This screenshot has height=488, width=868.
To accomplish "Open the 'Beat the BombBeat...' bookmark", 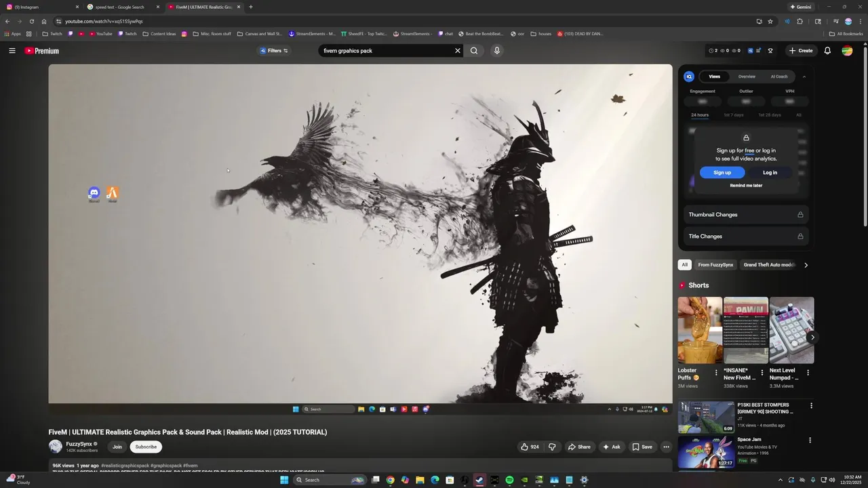I will 481,33.
